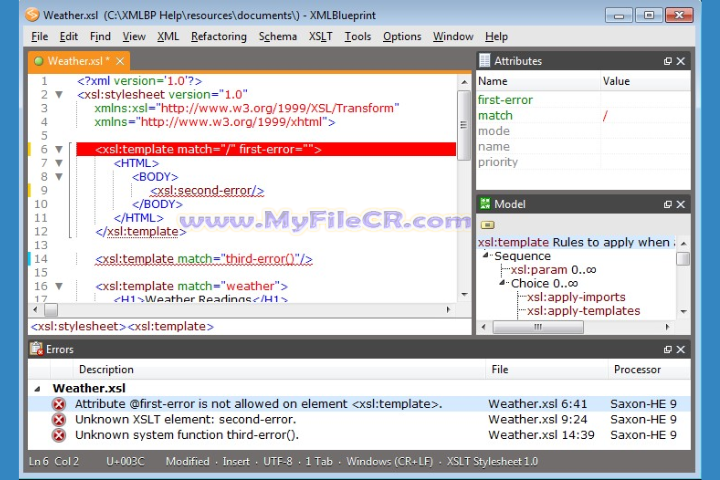This screenshot has width=720, height=480.
Task: Collapse the fold on line 6
Action: pyautogui.click(x=59, y=149)
